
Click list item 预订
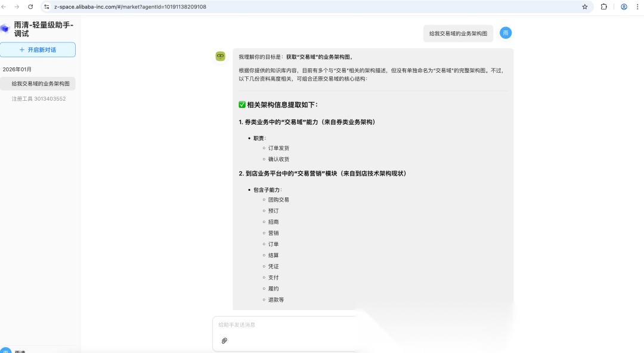(x=273, y=211)
